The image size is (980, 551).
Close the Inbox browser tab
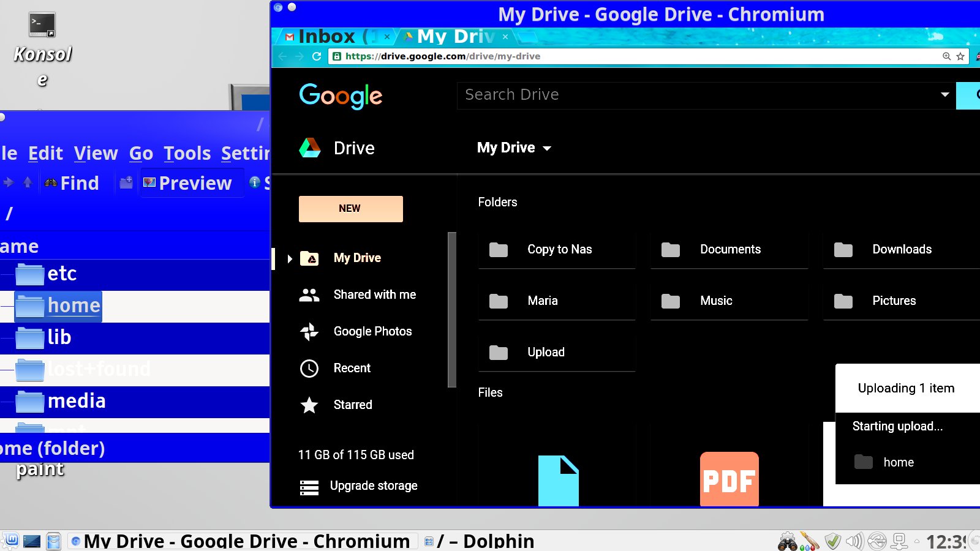click(387, 37)
